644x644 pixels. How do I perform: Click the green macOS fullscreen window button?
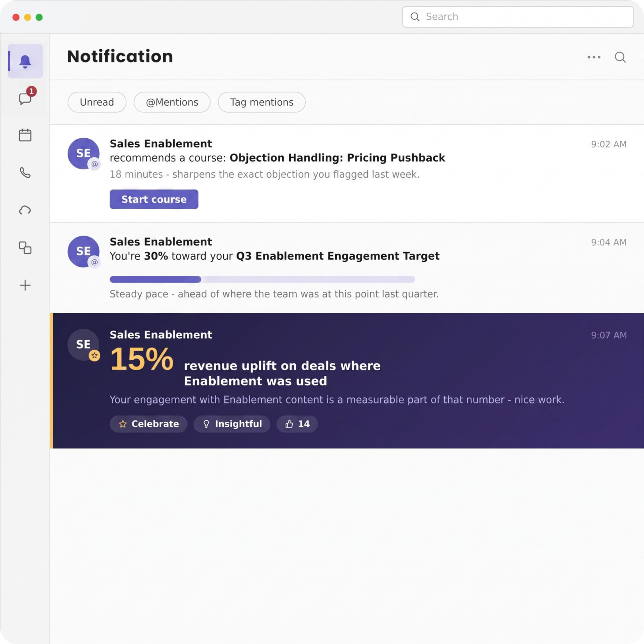click(39, 17)
